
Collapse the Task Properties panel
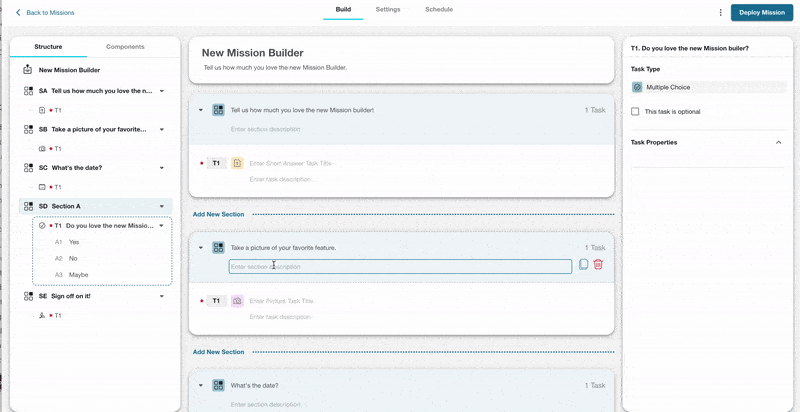pyautogui.click(x=779, y=143)
